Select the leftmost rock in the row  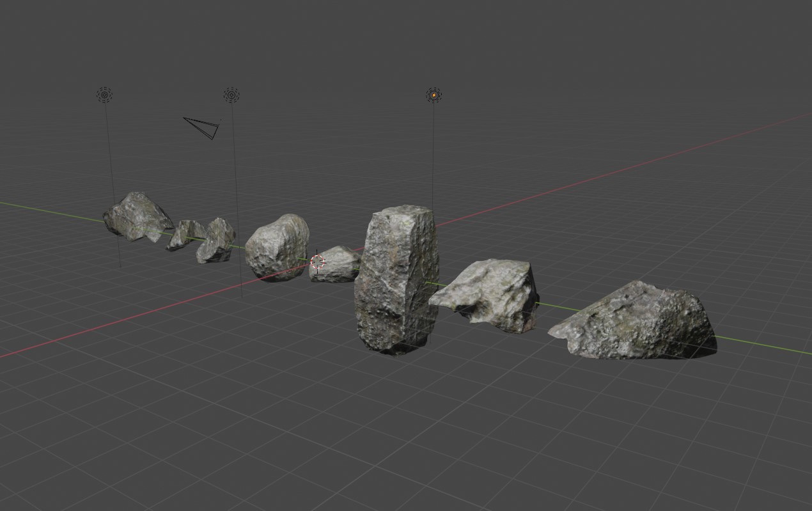point(137,217)
